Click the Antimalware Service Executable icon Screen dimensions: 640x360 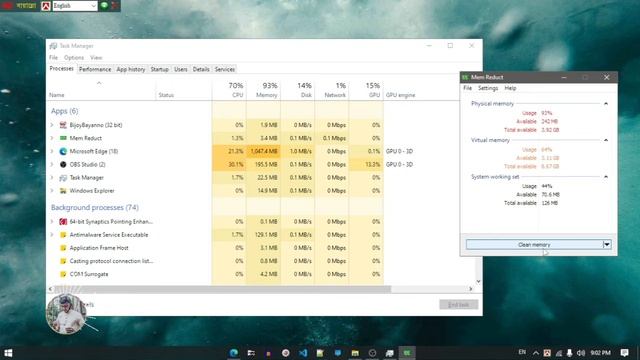(63, 235)
